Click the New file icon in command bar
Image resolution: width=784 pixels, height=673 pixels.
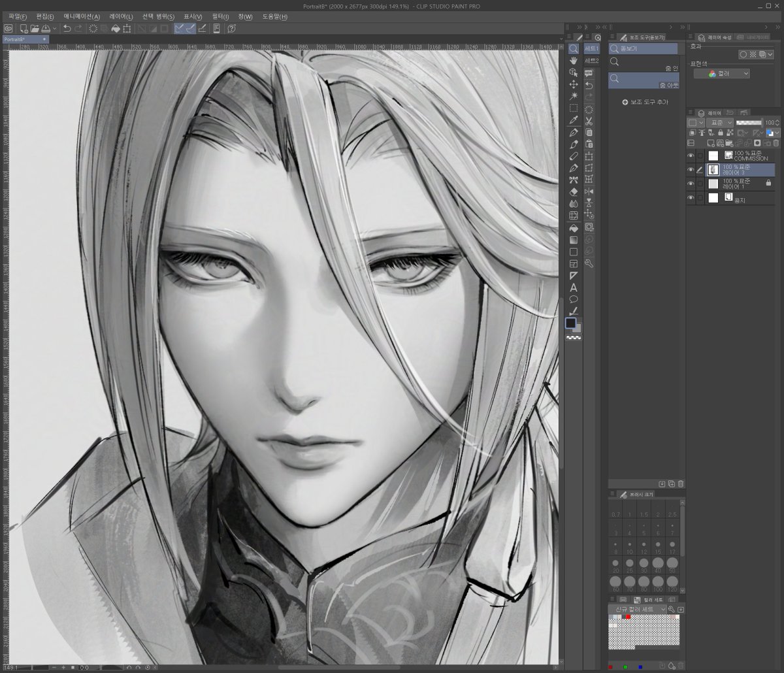[24, 28]
